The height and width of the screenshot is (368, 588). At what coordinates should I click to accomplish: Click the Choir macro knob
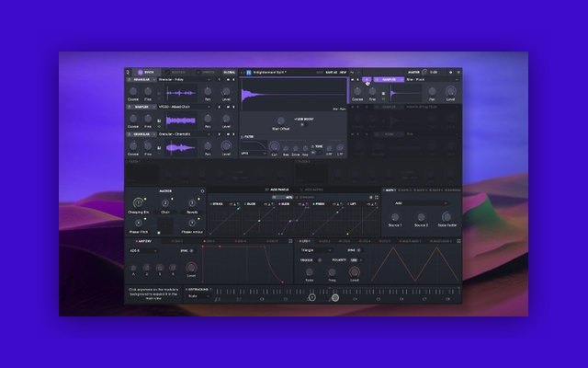(x=165, y=203)
